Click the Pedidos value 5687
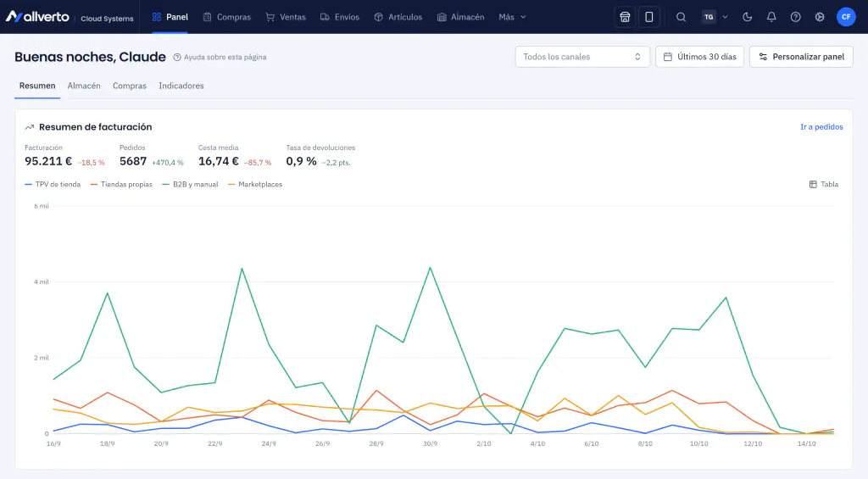The height and width of the screenshot is (479, 868). 133,161
